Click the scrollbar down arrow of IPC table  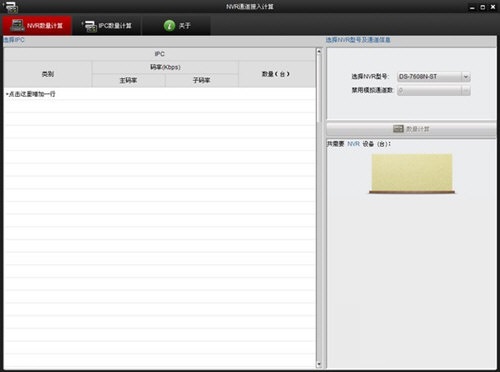[319, 364]
